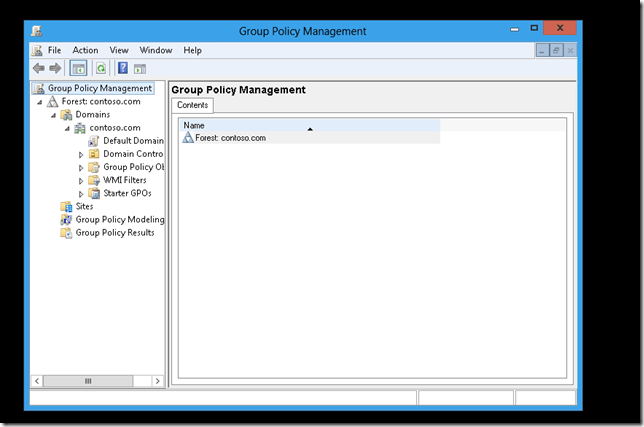Viewport: 644px width, 427px height.
Task: Select "Forest: contoso.com" in the tree
Action: (101, 101)
